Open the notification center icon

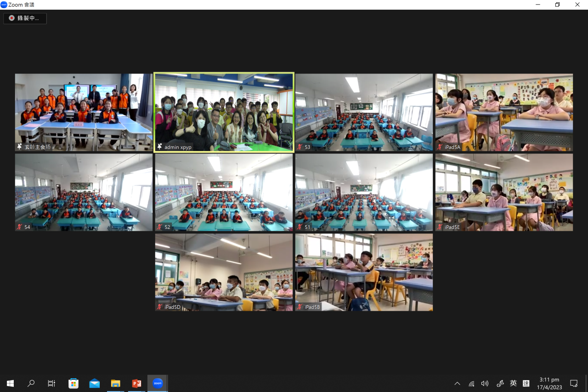pos(574,383)
